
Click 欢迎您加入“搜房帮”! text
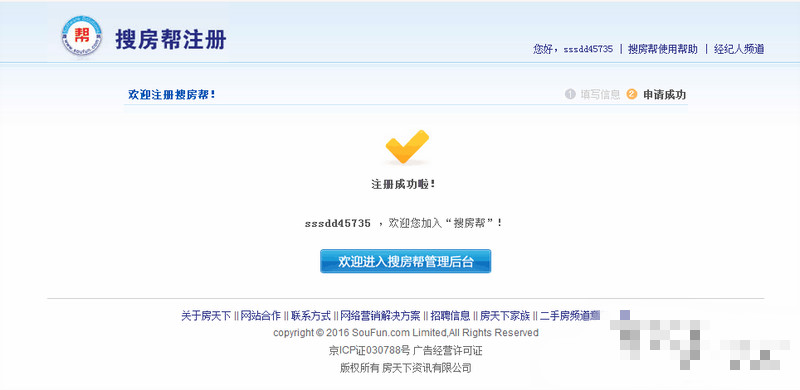446,223
